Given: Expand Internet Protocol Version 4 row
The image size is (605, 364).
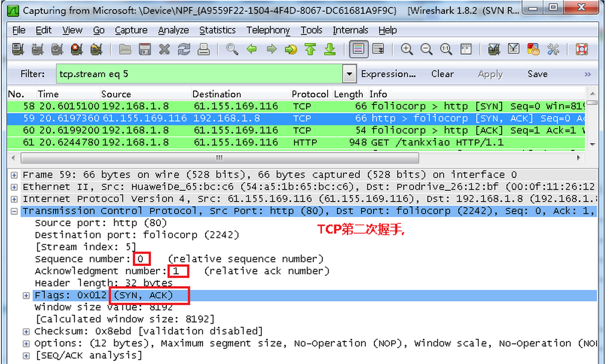Looking at the screenshot, I should tap(14, 199).
